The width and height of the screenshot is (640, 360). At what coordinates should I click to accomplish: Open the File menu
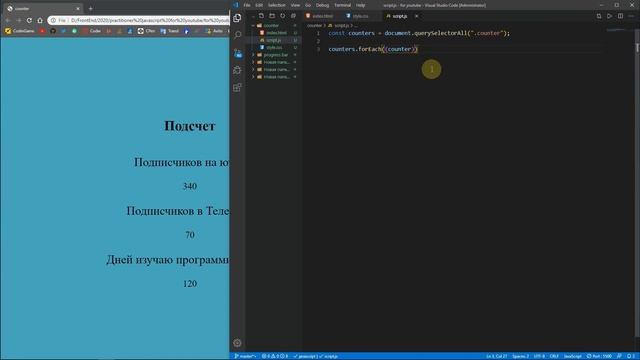247,5
